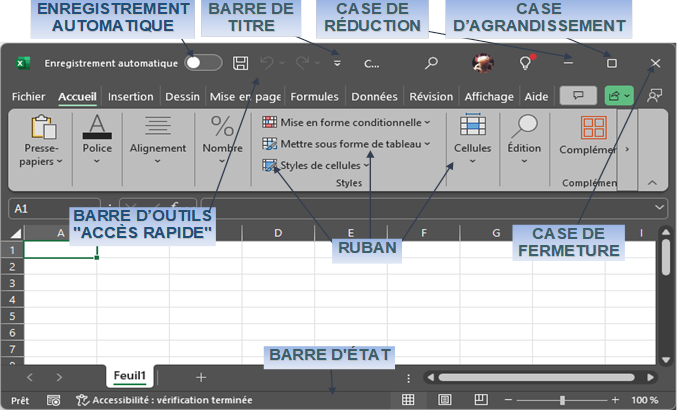The width and height of the screenshot is (678, 412).
Task: Click the zoom slider handle
Action: pyautogui.click(x=562, y=400)
